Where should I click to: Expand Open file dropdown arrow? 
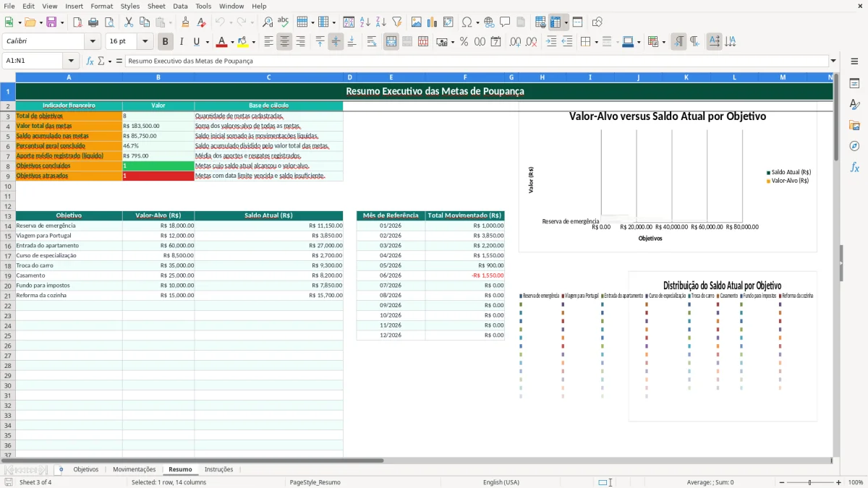(41, 22)
